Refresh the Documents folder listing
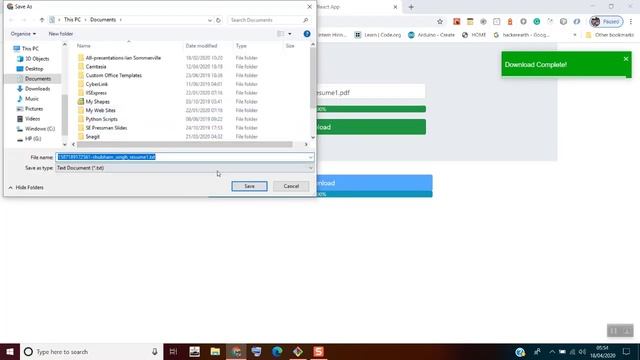The height and width of the screenshot is (360, 640). tap(219, 20)
